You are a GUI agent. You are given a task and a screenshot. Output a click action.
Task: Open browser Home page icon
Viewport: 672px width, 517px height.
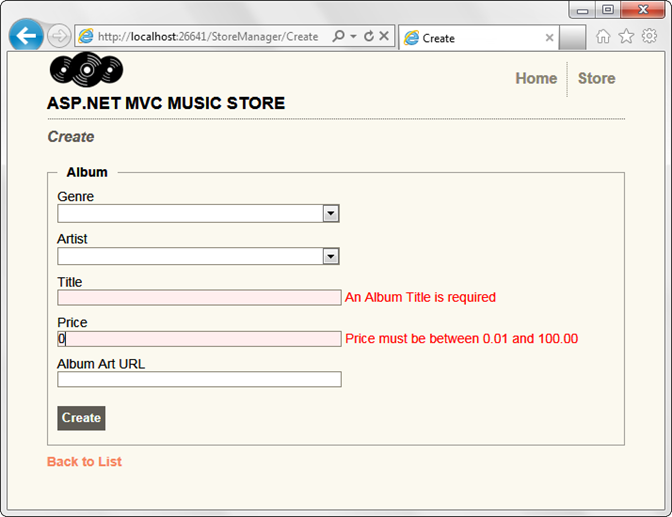603,36
